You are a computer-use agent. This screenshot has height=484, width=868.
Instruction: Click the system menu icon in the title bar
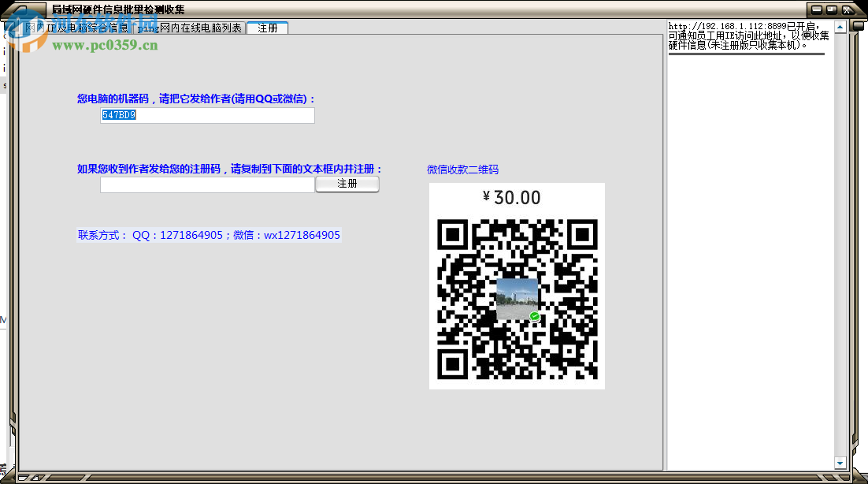tap(24, 10)
